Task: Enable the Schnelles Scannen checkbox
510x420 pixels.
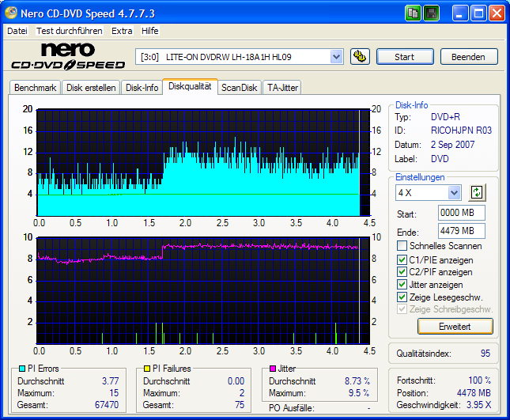Action: click(x=402, y=246)
